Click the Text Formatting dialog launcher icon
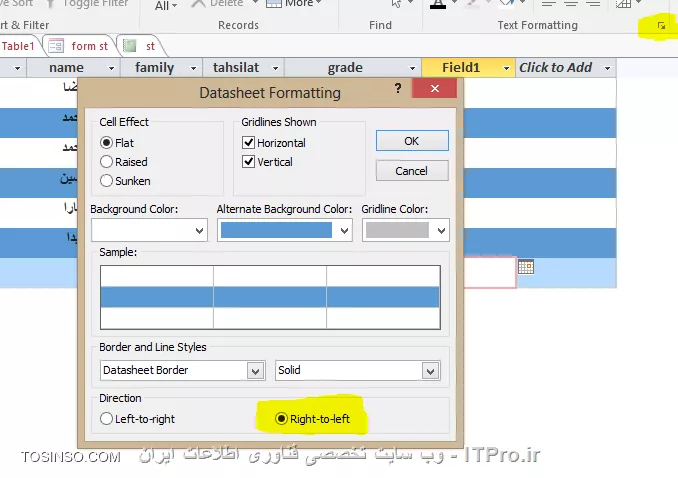This screenshot has width=678, height=478. (661, 25)
